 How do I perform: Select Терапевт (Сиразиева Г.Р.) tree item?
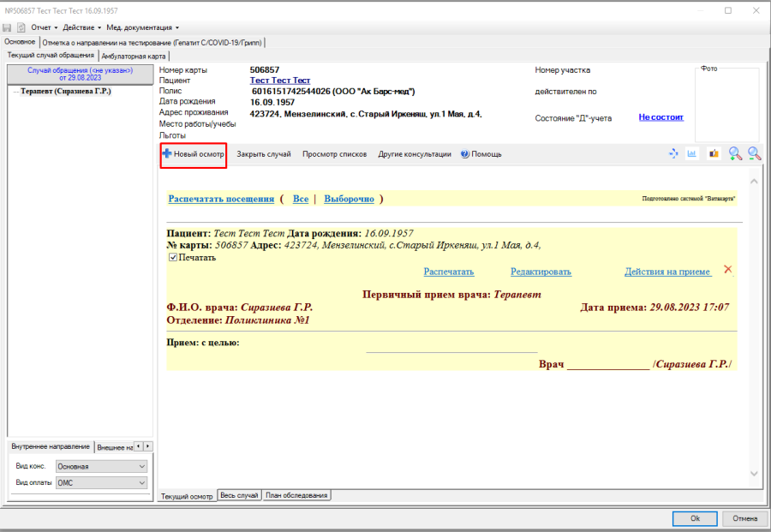tap(66, 92)
